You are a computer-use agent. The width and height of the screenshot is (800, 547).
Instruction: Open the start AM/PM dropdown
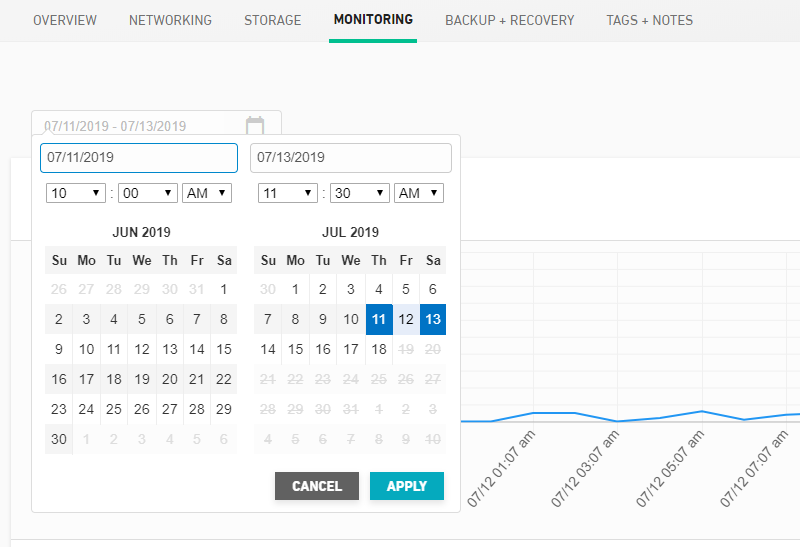point(207,193)
